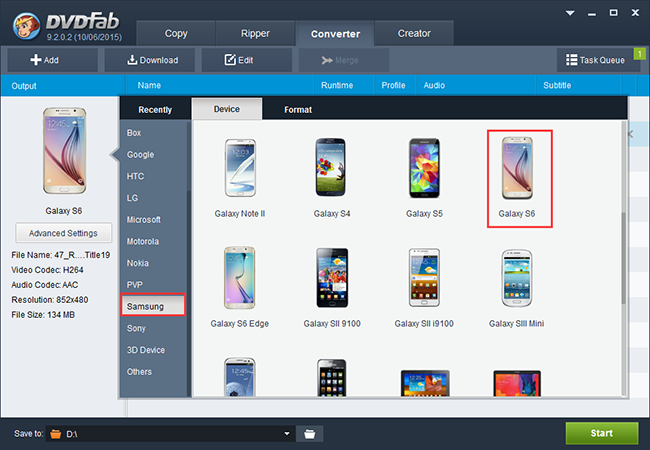Click the File Name 47_R....Title19 text
The height and width of the screenshot is (450, 650).
click(x=61, y=255)
